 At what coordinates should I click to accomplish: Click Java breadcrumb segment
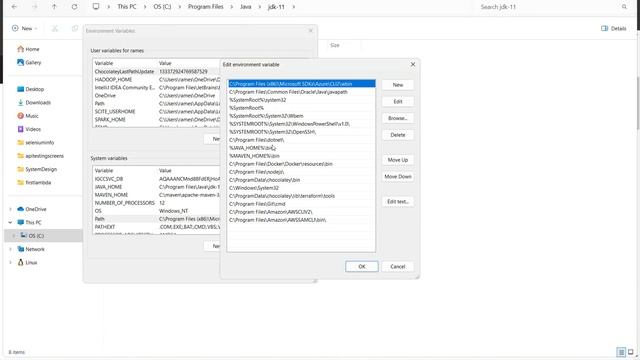246,7
